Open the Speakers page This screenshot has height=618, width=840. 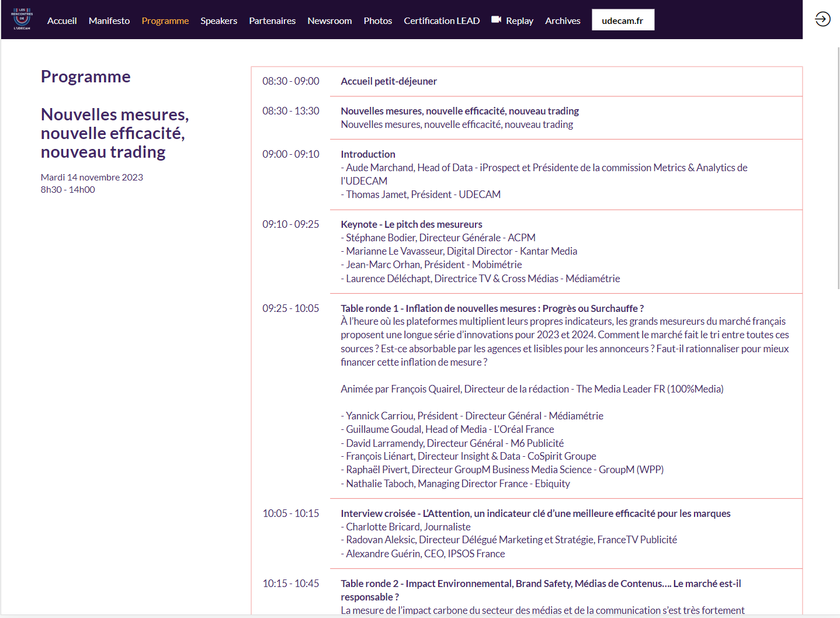pyautogui.click(x=219, y=20)
